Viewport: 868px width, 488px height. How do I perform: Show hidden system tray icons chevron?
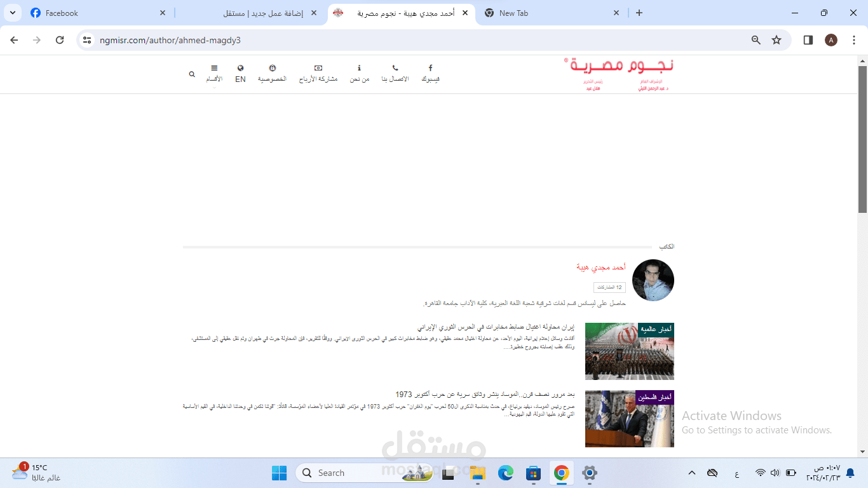click(x=692, y=473)
